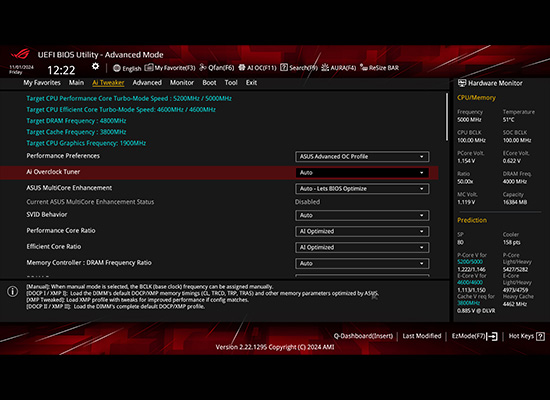Expand the ASUS MultiCore Enhancement dropdown
Image resolution: width=550 pixels, height=400 pixels.
[362, 189]
